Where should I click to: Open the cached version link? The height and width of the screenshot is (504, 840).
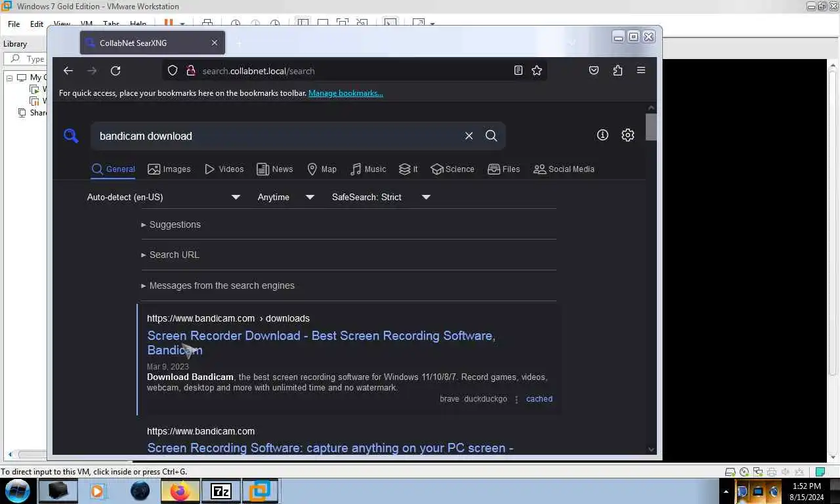539,399
